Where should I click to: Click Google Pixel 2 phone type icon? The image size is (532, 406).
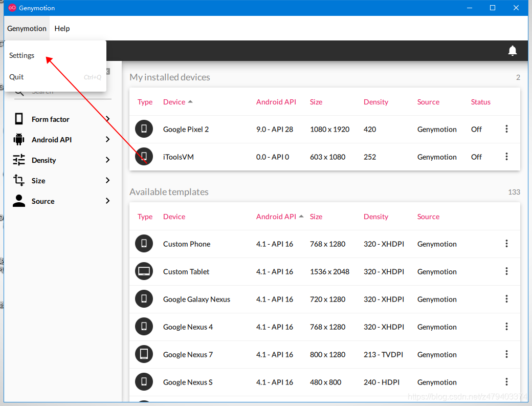click(x=144, y=129)
